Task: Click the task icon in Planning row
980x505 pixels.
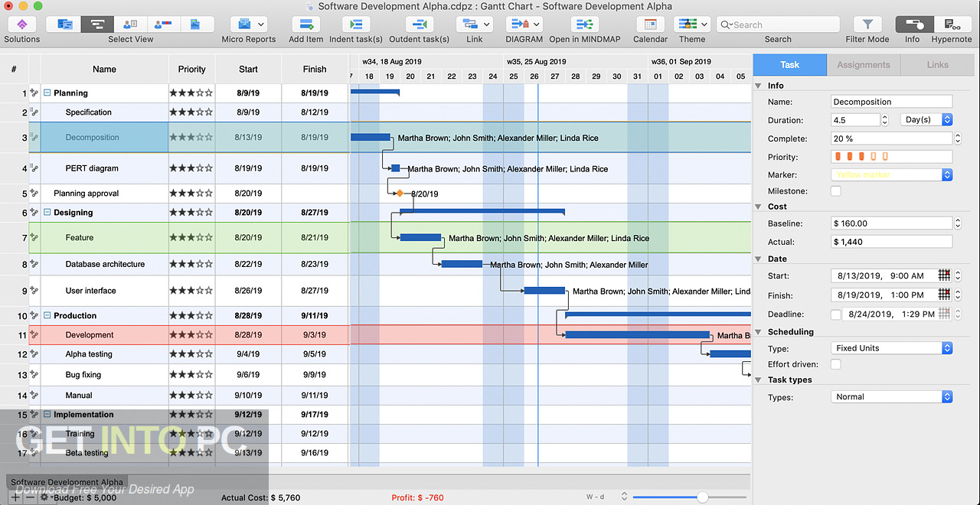Action: [34, 93]
